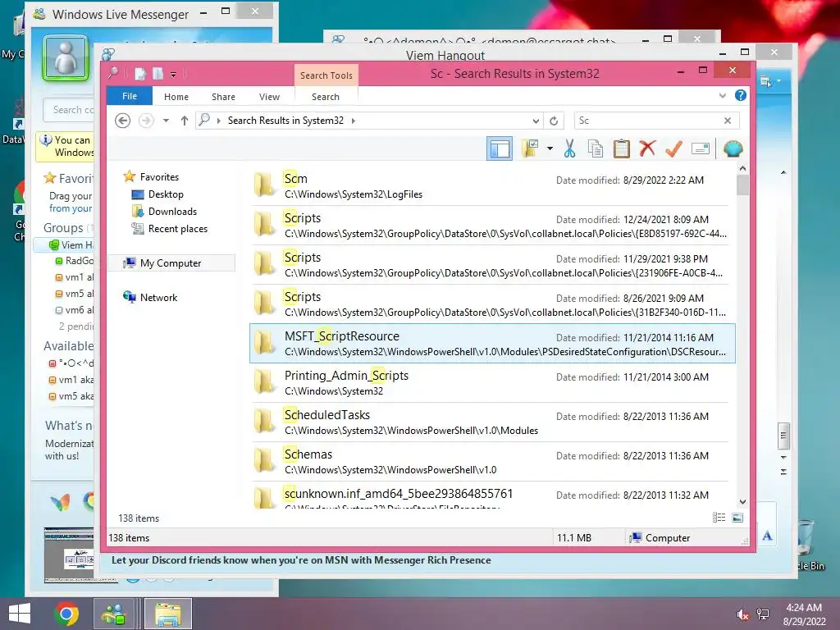Viewport: 840px width, 630px height.
Task: Click the red X Delete icon
Action: click(x=648, y=148)
